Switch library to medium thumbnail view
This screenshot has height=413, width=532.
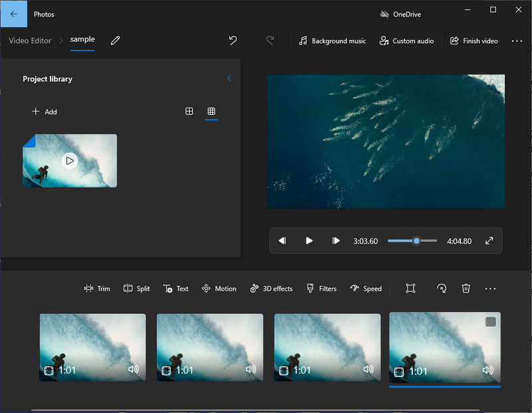[189, 111]
